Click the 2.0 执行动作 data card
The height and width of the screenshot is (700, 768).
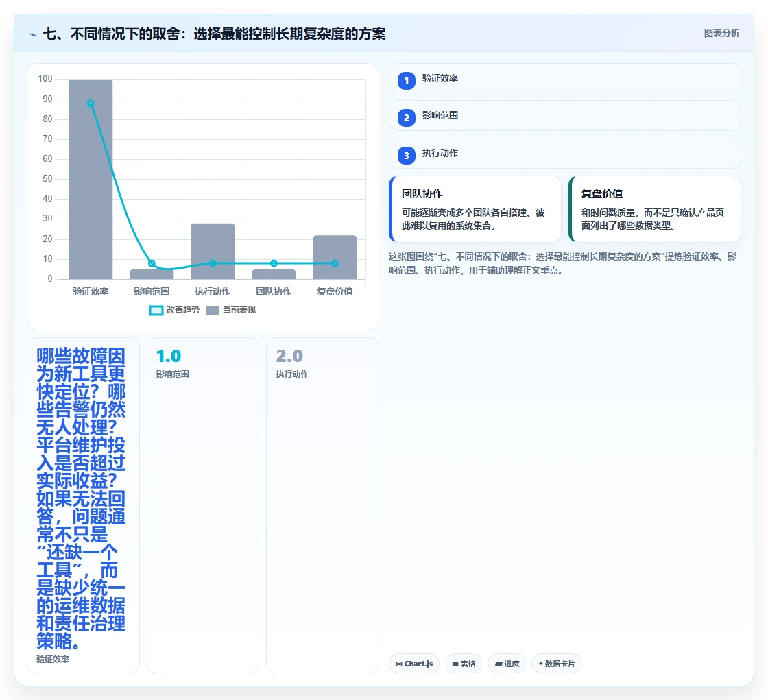tap(322, 505)
